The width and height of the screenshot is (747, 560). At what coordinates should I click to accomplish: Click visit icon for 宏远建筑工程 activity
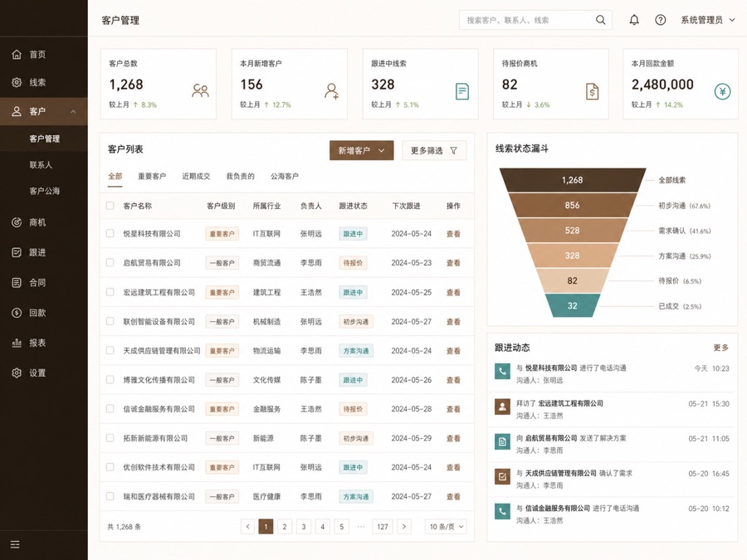502,407
